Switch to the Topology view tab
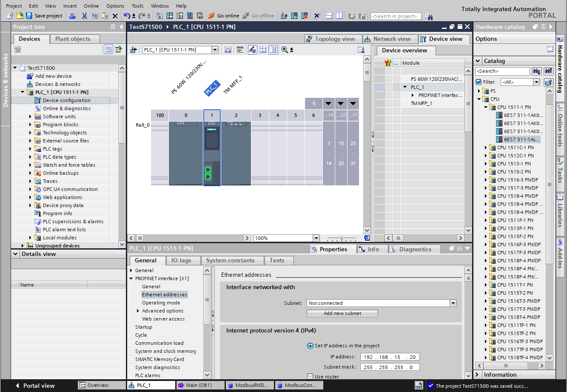Image resolution: width=567 pixels, height=392 pixels. click(333, 39)
